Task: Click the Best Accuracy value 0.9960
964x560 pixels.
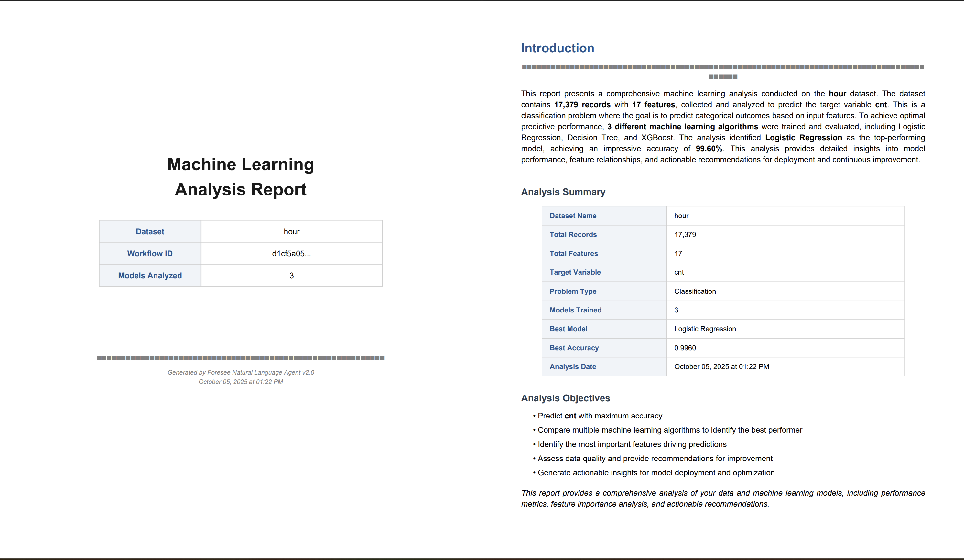Action: (x=685, y=348)
